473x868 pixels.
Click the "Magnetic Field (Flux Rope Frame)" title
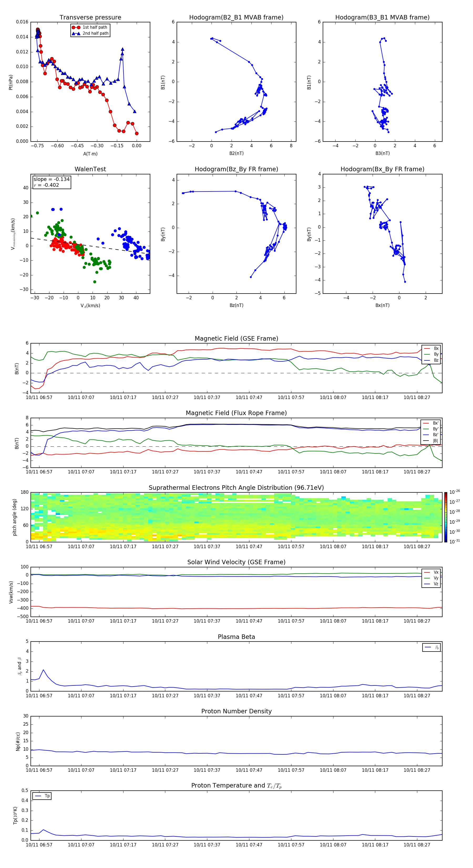(236, 413)
